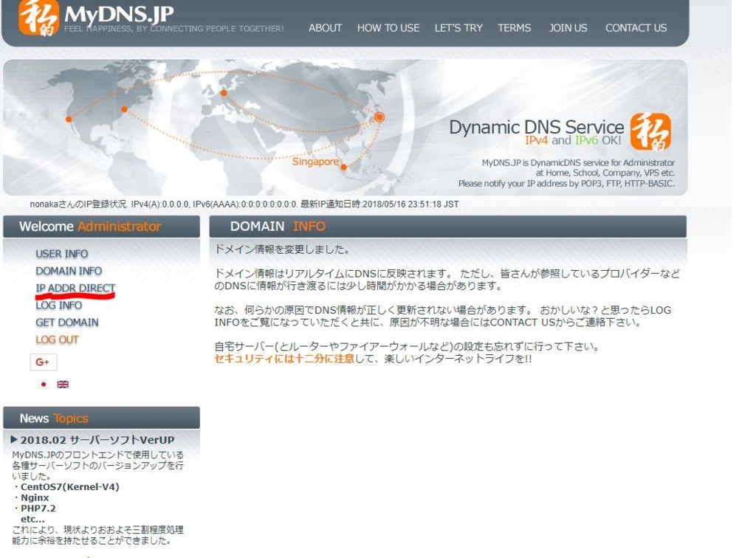This screenshot has width=756, height=558.
Task: Click the orange security warning text セキュリティには十二分に注意
Action: coord(284,359)
